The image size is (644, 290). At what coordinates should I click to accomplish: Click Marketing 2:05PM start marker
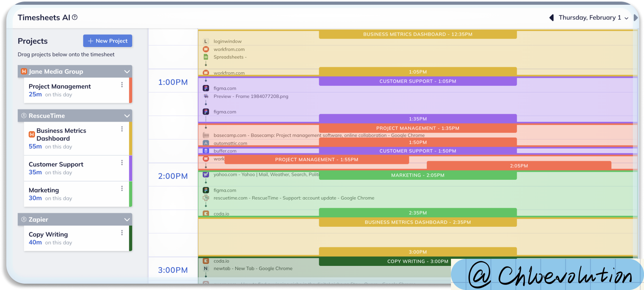click(418, 175)
